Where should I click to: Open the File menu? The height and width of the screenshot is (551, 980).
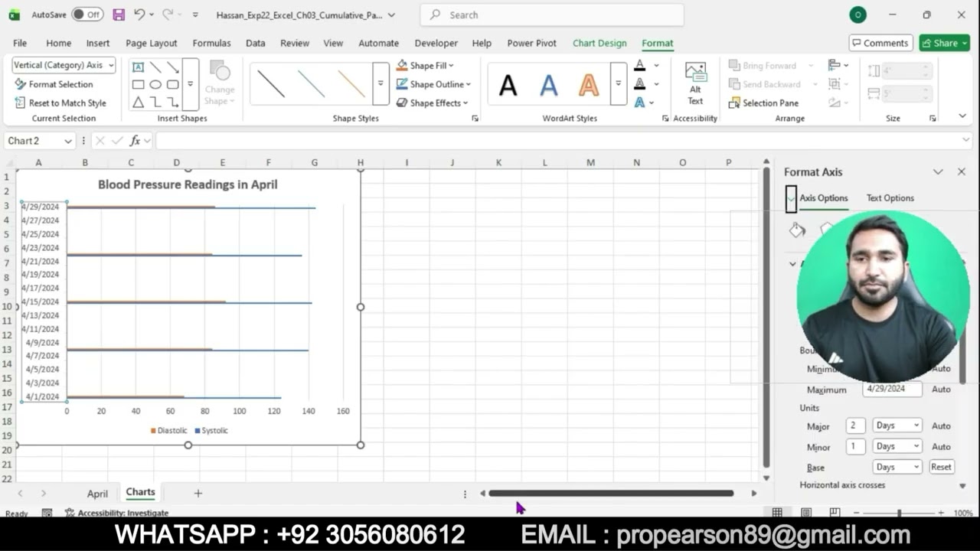pyautogui.click(x=20, y=43)
